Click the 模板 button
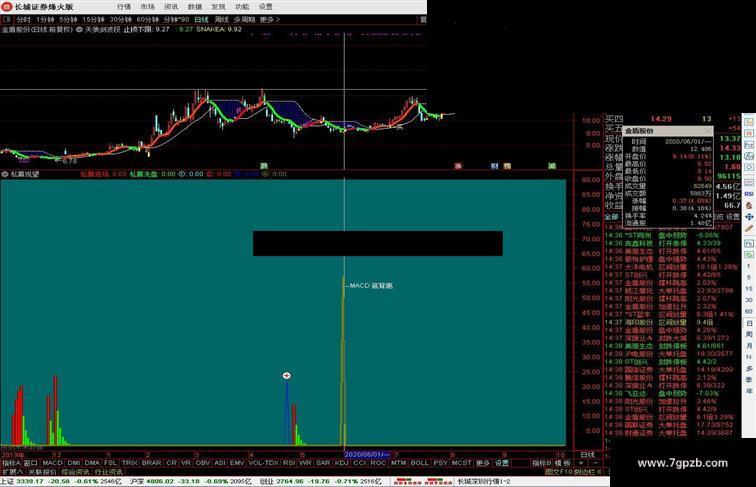The image size is (756, 487). click(x=563, y=462)
